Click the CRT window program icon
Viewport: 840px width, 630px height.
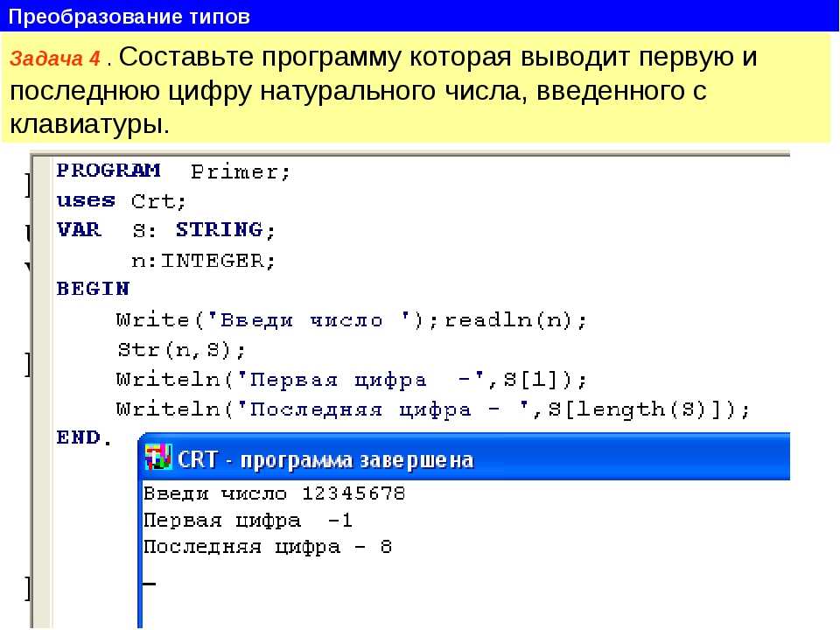158,458
